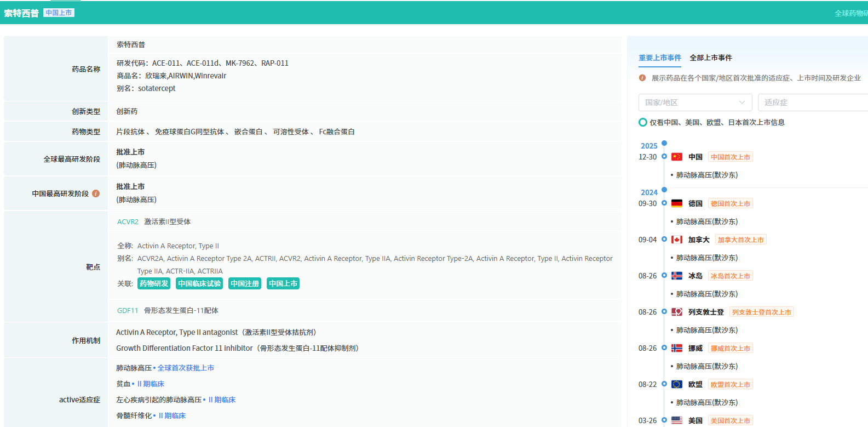Click the 商品名：欣瑞来,AIRWIN,Winrevair text
The height and width of the screenshot is (427, 868).
(x=171, y=76)
